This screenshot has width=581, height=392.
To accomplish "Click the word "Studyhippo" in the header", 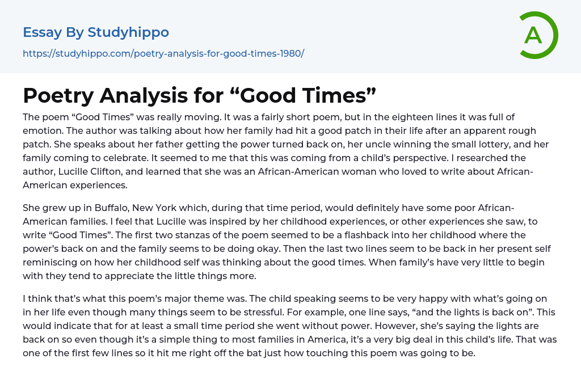I will pos(128,32).
